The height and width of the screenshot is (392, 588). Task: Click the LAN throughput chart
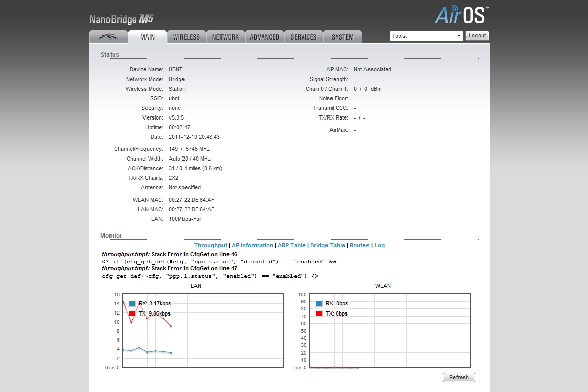pyautogui.click(x=203, y=331)
